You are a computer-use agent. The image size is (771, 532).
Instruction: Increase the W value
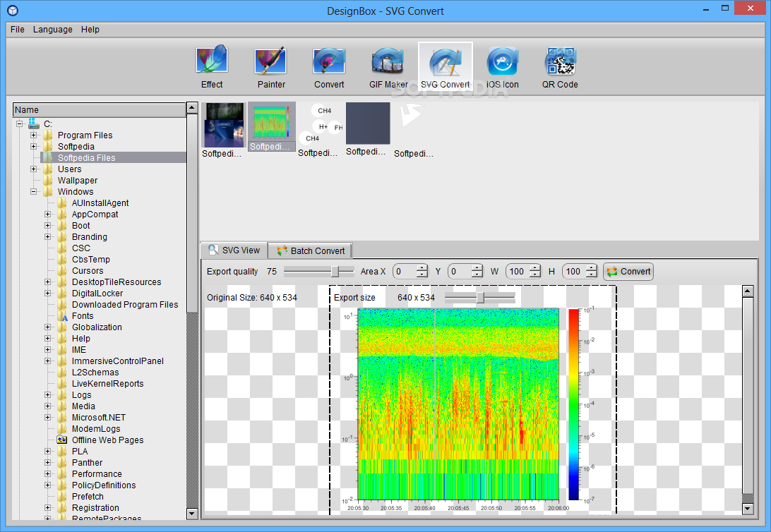coord(535,267)
